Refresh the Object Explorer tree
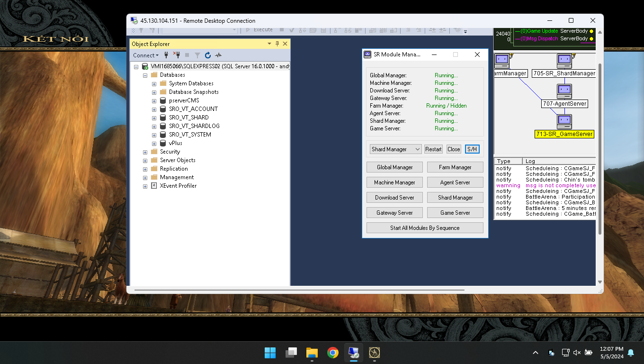The width and height of the screenshot is (644, 364). pos(208,55)
